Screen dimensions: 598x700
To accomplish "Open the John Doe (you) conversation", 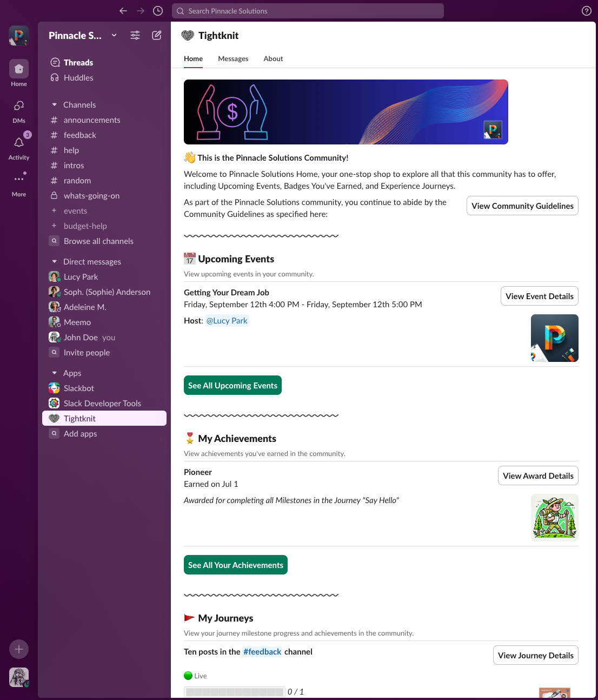I will coord(104,338).
